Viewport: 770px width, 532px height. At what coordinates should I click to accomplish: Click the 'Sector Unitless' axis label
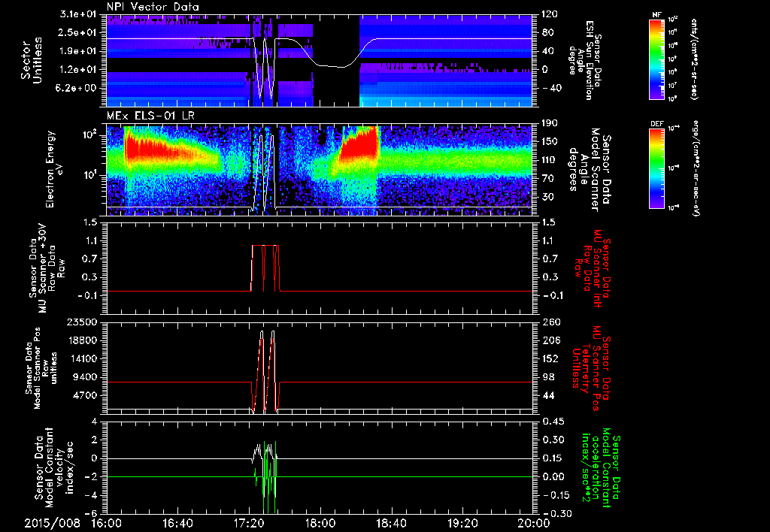31,60
